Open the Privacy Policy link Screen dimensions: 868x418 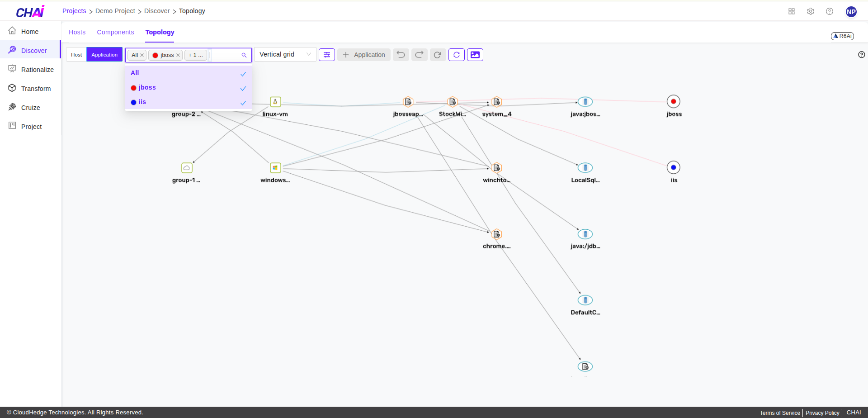822,413
